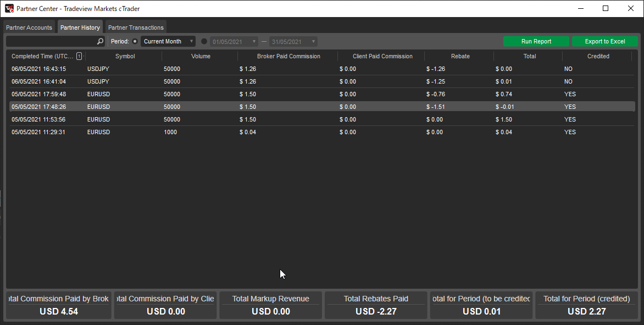This screenshot has width=644, height=325.
Task: Open the end date 31/05/2021 dropdown
Action: pyautogui.click(x=293, y=41)
